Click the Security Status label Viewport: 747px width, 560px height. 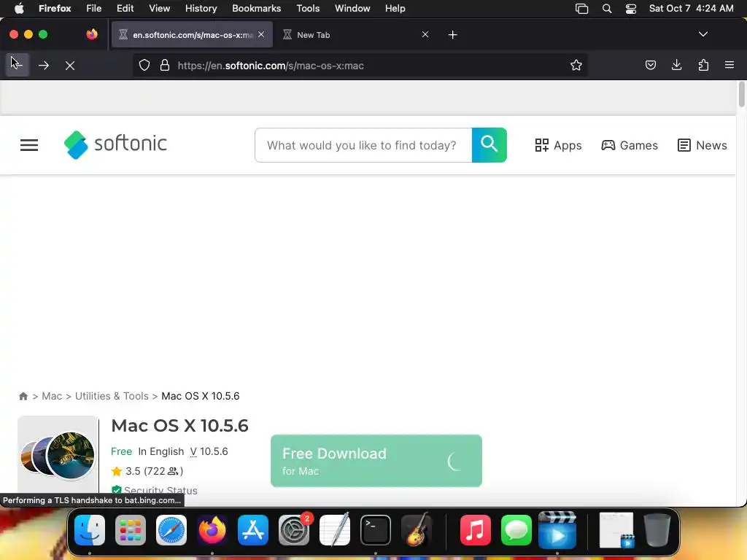pyautogui.click(x=155, y=490)
